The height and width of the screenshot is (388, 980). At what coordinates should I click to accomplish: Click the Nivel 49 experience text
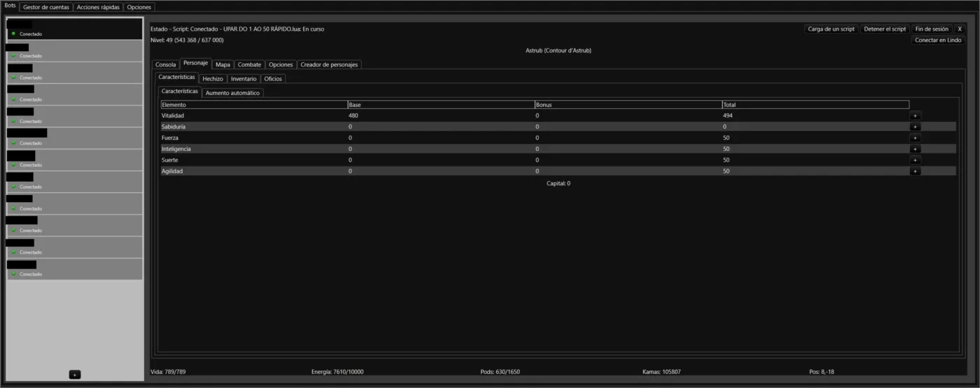coord(187,40)
